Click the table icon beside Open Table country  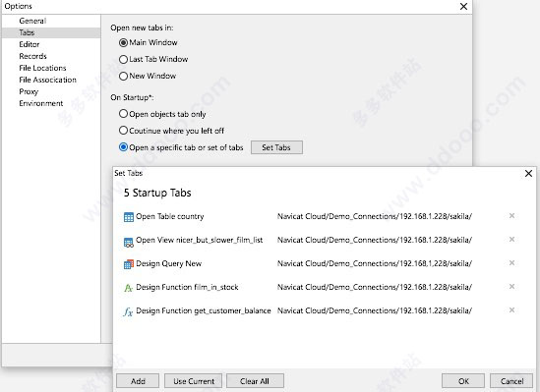129,217
